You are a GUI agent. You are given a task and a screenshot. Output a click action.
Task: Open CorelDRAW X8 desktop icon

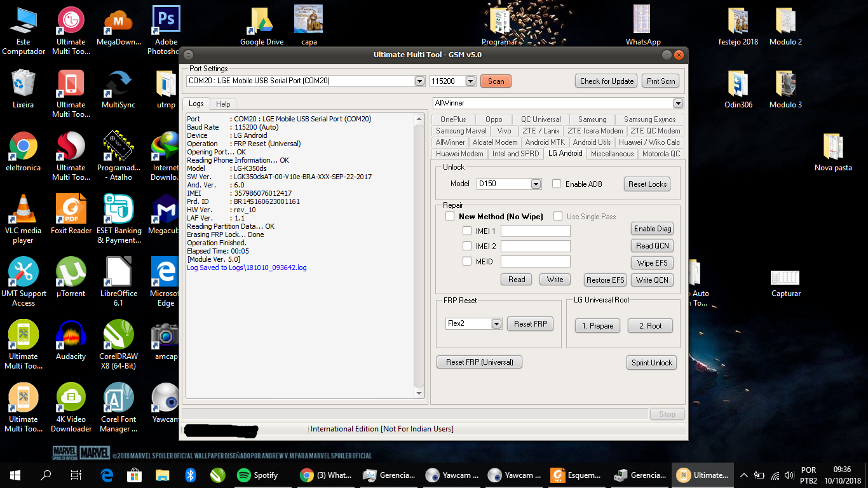(119, 345)
